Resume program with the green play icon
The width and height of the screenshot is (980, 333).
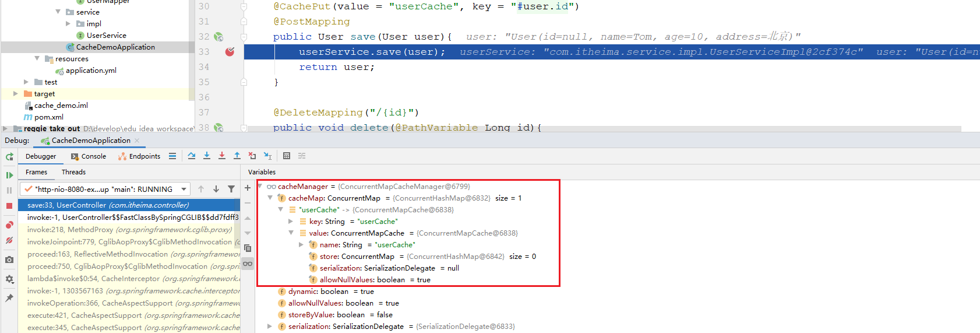coord(9,175)
